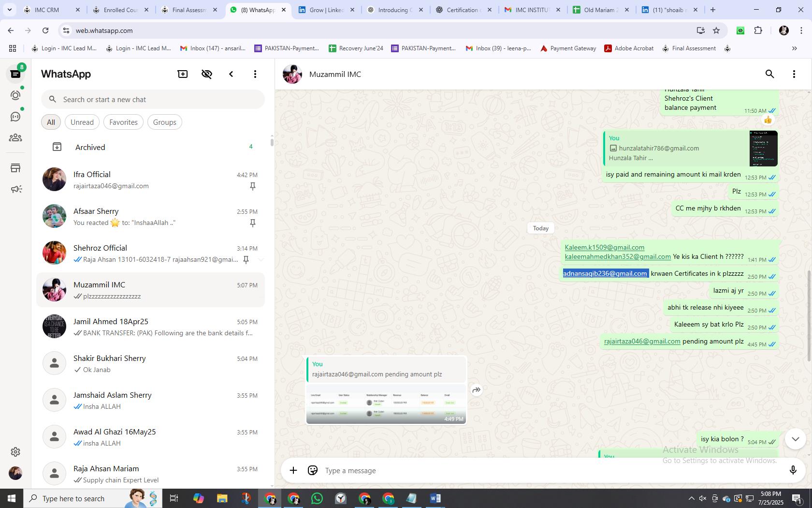Open the Chrome extensions puzzle icon
The height and width of the screenshot is (508, 812).
pos(758,30)
